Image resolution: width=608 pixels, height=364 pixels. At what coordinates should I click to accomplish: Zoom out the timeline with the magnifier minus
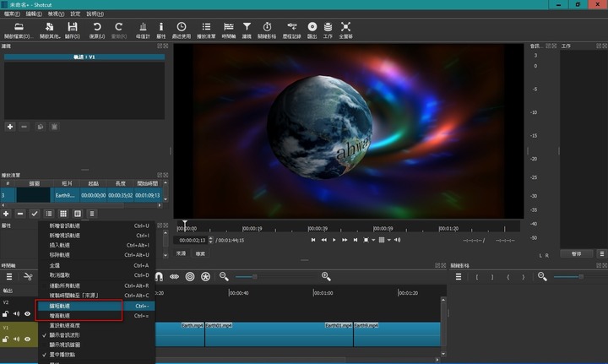coord(224,276)
